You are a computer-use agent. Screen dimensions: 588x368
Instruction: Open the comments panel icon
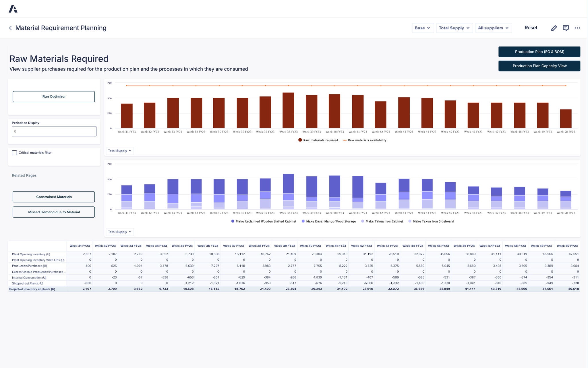click(x=566, y=28)
